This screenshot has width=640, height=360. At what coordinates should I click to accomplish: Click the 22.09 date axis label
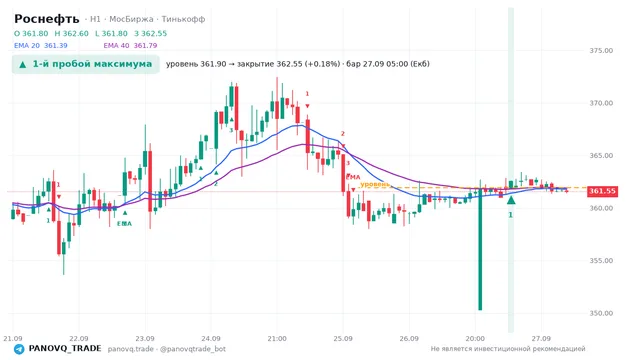pyautogui.click(x=79, y=339)
